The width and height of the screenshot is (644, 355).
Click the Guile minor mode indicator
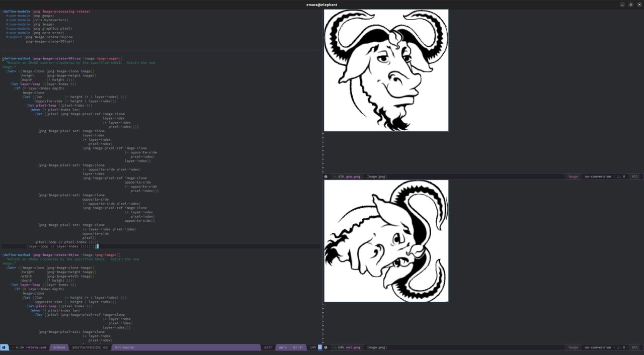click(x=90, y=347)
